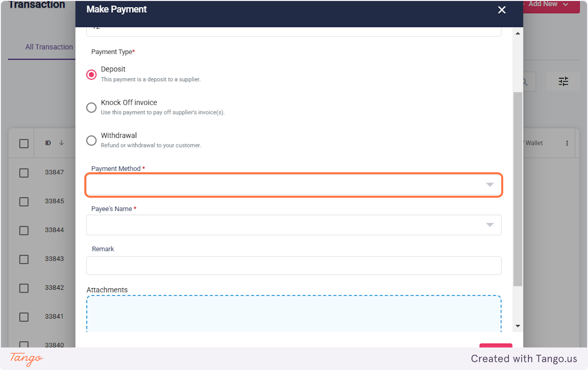Screen dimensions: 588x370
Task: Switch to the All Transaction tab
Action: [49, 47]
